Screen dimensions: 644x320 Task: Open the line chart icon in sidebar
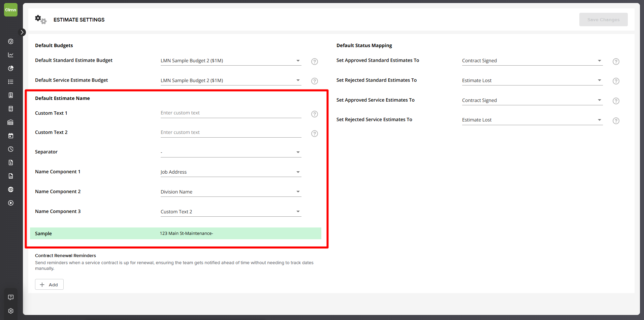pos(11,55)
